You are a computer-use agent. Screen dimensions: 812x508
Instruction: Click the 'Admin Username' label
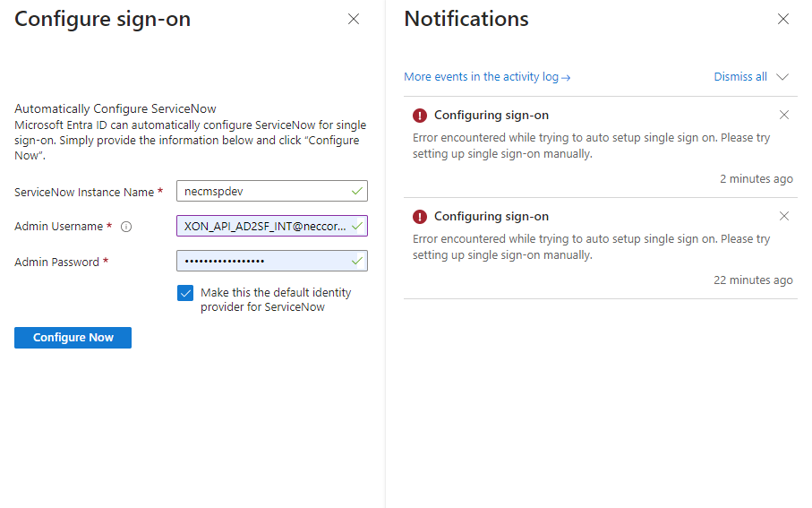58,227
